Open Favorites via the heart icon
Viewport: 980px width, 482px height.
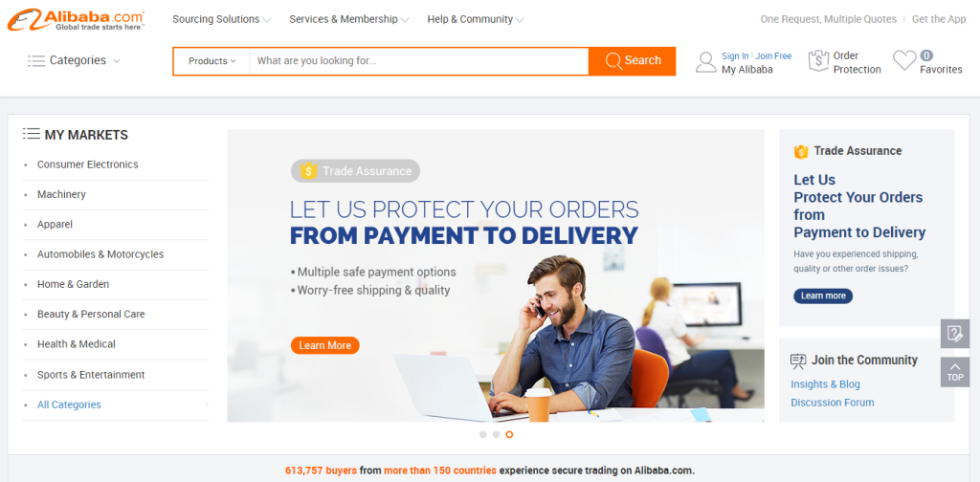(x=904, y=60)
